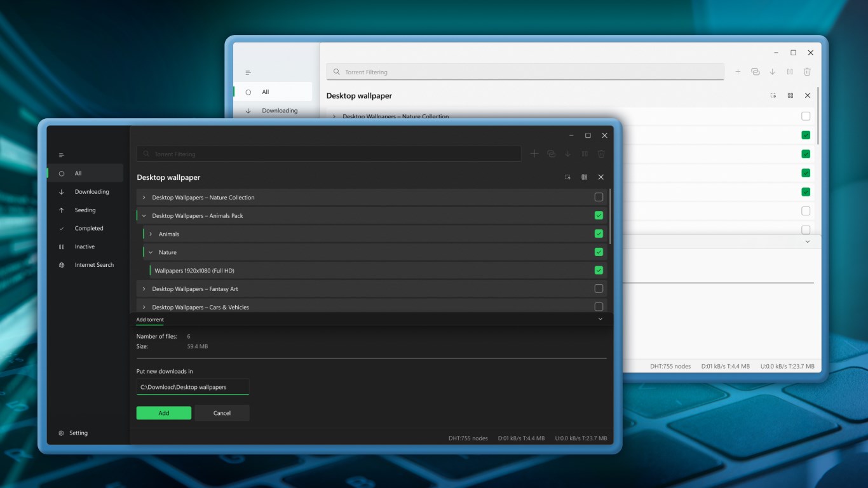Click the pause icon in light window toolbar
The width and height of the screenshot is (868, 488).
[790, 72]
